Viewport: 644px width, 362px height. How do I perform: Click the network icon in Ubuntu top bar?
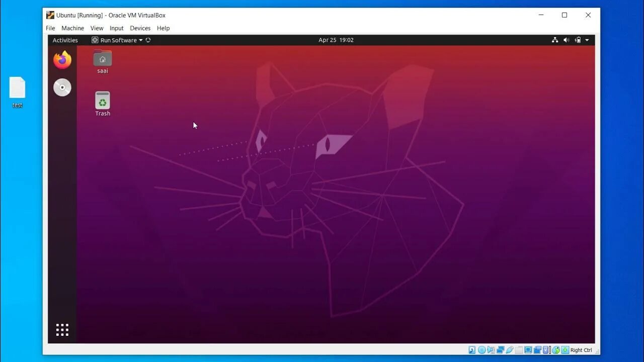555,40
